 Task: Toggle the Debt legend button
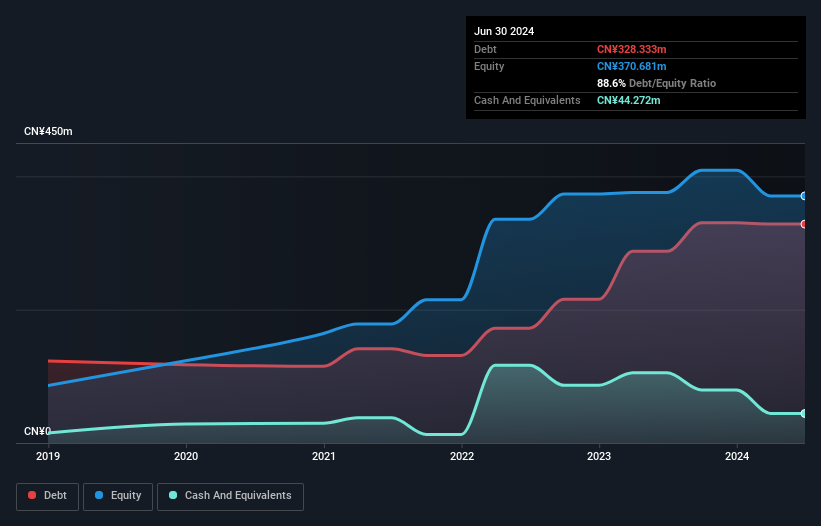(47, 496)
